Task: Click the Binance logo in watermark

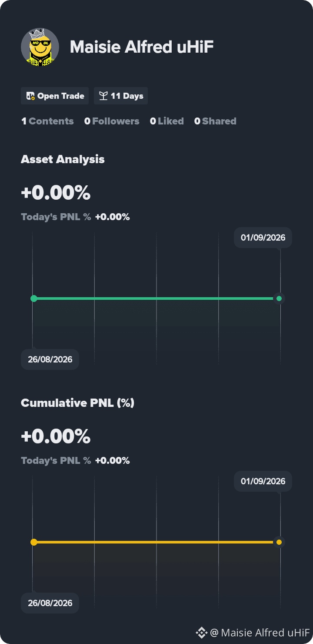Action: (201, 632)
